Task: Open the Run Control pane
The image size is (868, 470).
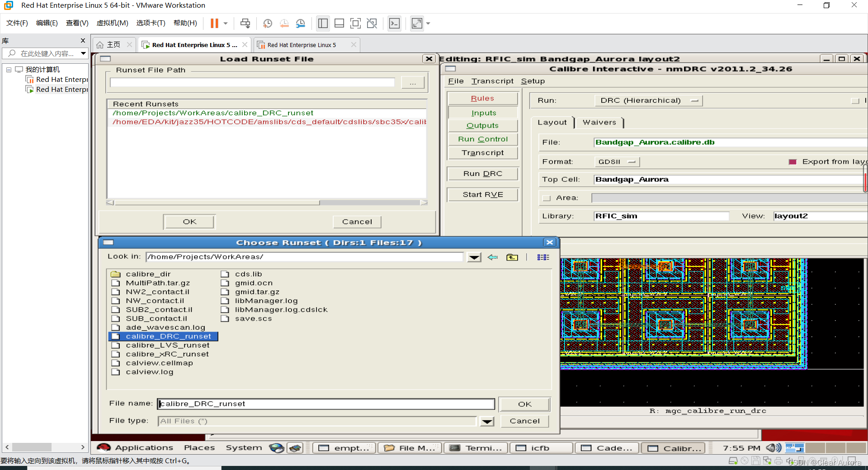Action: 482,139
